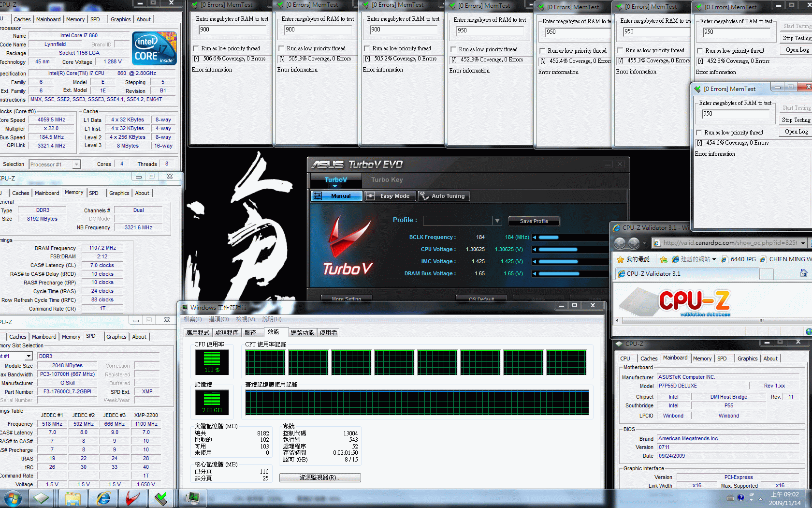
Task: Open Log in the 452.8% MemTest window
Action: tap(796, 50)
